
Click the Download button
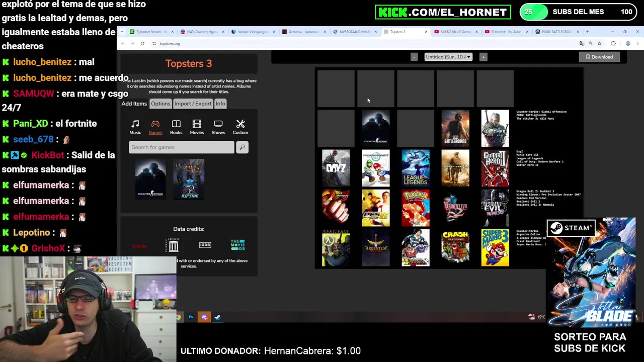click(x=599, y=57)
